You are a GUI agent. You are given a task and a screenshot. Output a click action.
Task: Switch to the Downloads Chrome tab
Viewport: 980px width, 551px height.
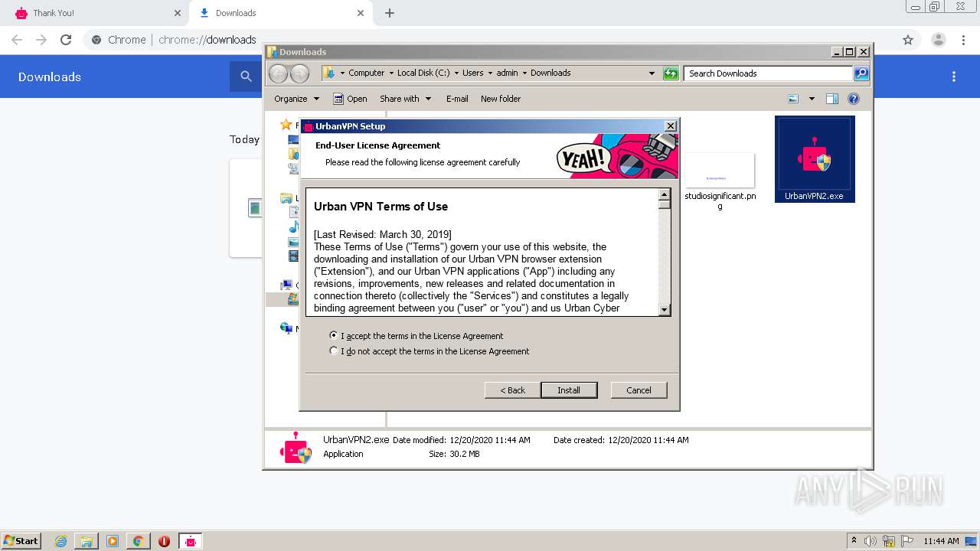(280, 13)
